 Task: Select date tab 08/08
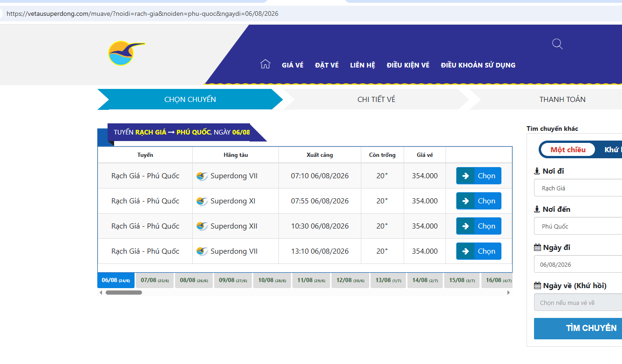tap(194, 280)
